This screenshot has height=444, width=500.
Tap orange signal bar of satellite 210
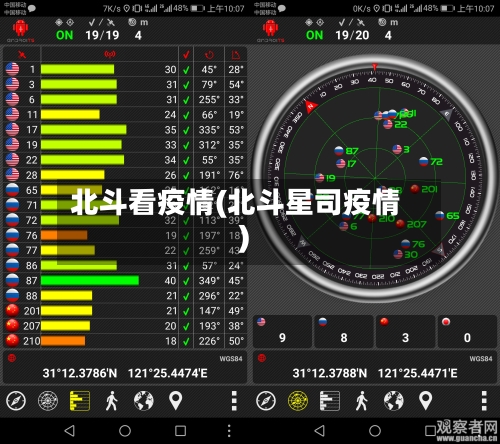(63, 341)
